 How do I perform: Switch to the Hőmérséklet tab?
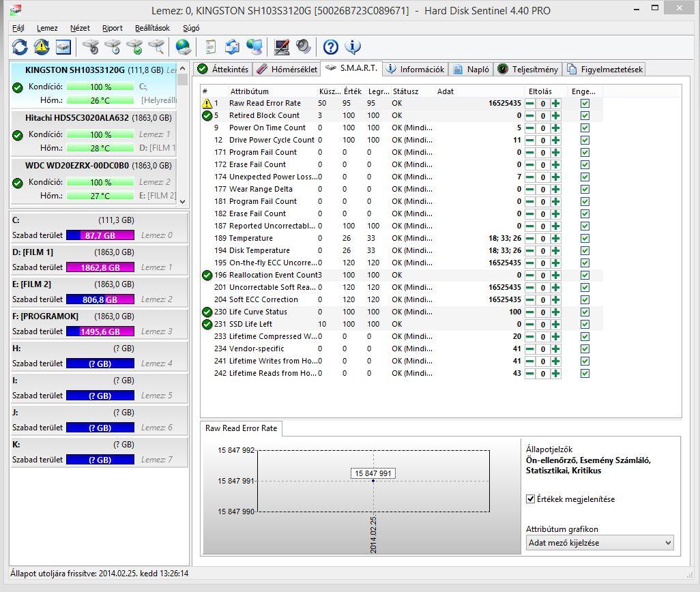pyautogui.click(x=287, y=70)
